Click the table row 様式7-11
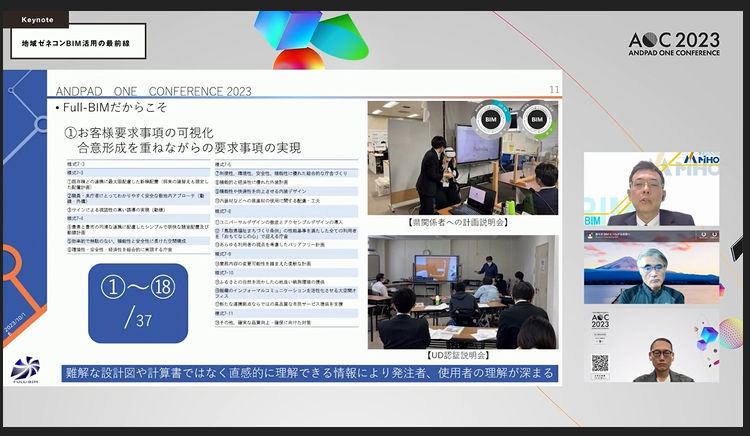This screenshot has height=436, width=750. click(286, 314)
